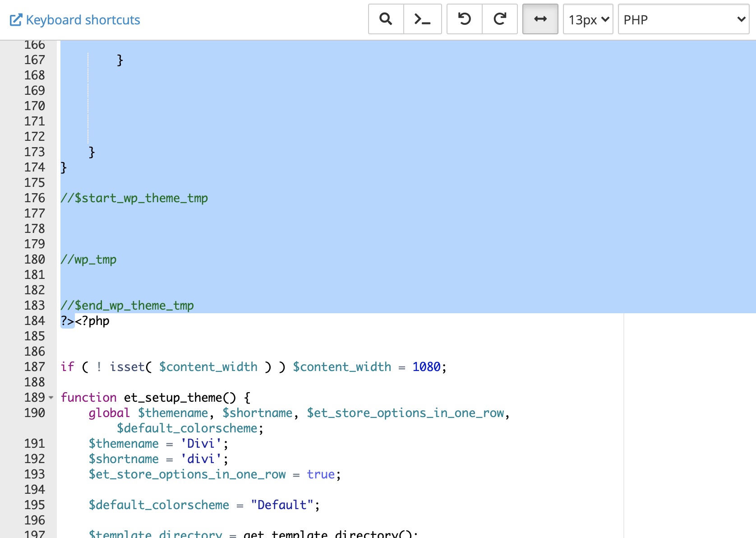Image resolution: width=756 pixels, height=538 pixels.
Task: Open the PHP language mode dropdown
Action: [683, 19]
